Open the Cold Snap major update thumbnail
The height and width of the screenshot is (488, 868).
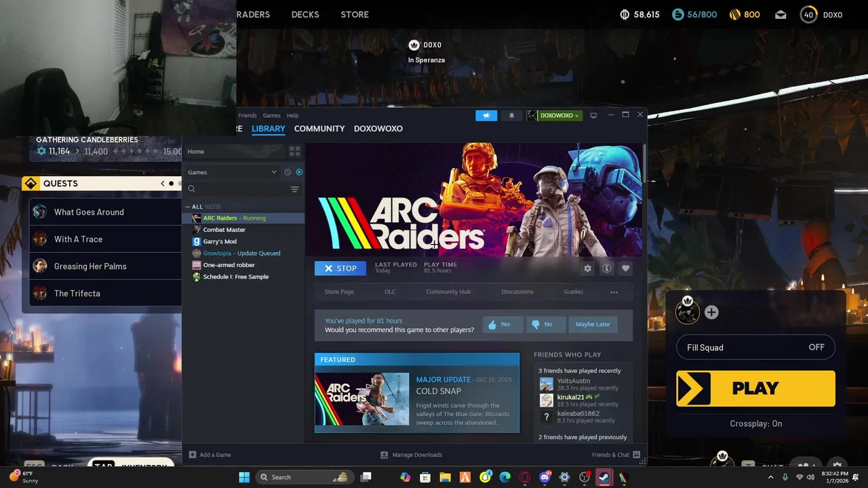(x=361, y=399)
